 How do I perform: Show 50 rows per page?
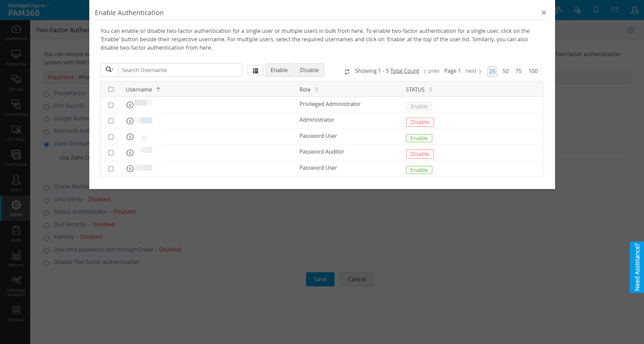tap(505, 71)
